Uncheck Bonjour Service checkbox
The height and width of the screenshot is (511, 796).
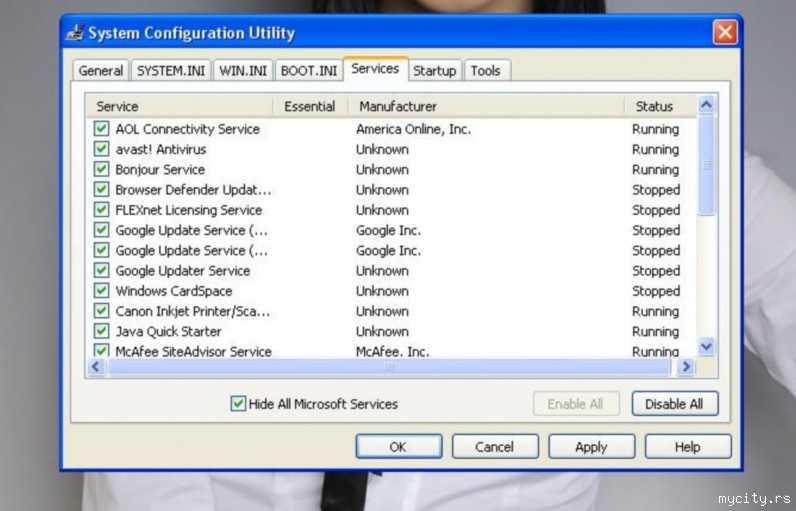coord(101,169)
